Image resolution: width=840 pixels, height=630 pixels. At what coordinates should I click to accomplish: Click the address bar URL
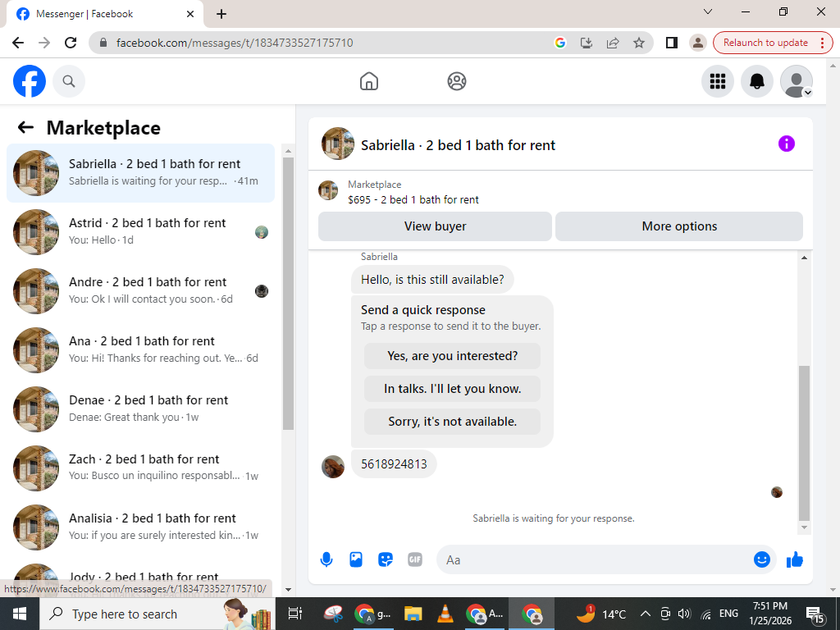point(235,43)
